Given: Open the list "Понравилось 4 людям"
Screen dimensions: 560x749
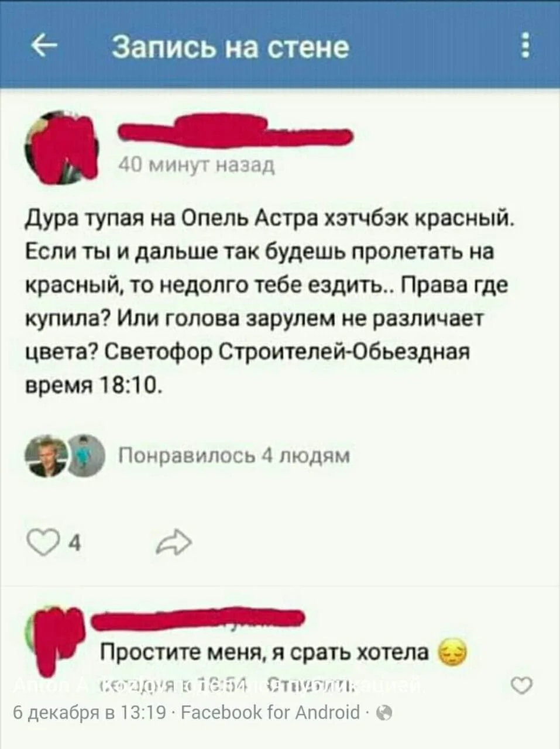Looking at the screenshot, I should (235, 455).
